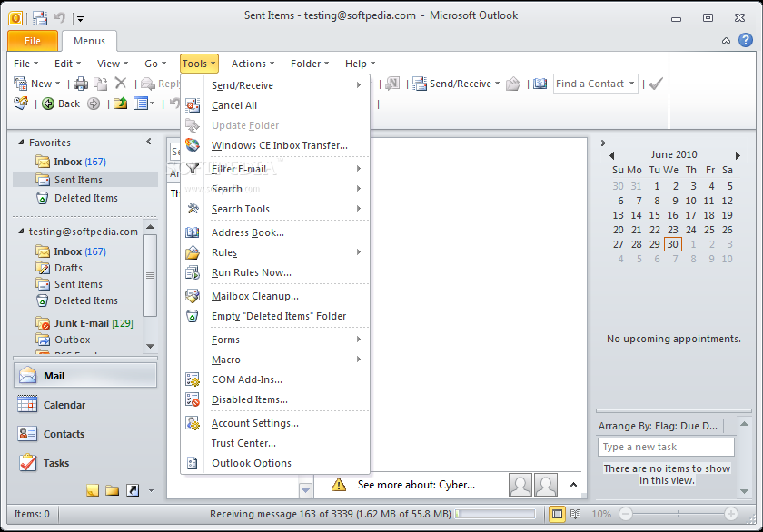
Task: Click the Reading view status bar icon
Action: pyautogui.click(x=575, y=514)
